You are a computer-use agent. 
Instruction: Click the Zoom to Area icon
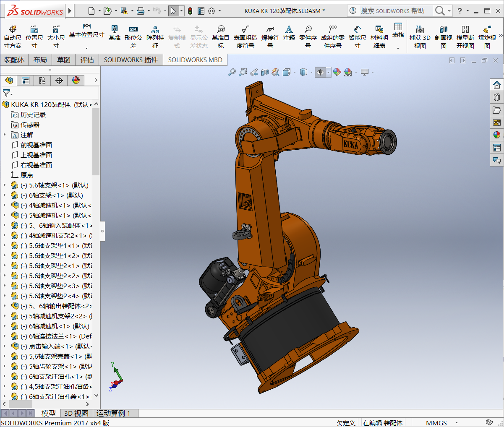[243, 72]
